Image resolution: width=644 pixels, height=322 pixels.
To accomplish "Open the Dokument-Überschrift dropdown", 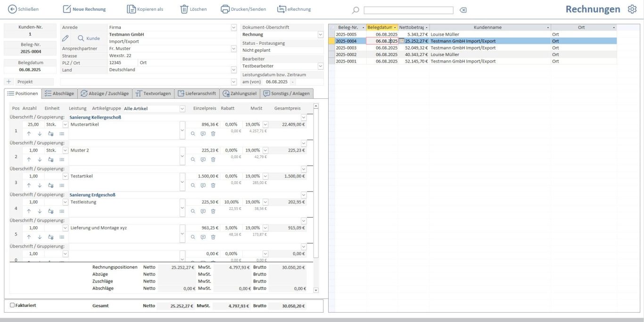I will pyautogui.click(x=321, y=34).
